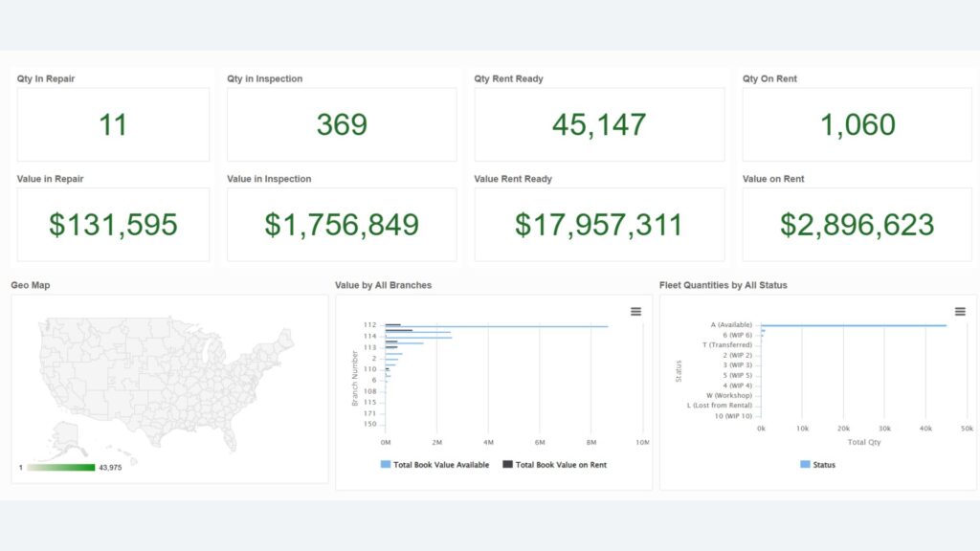Open the Value on Rent $2,896,623 tile
This screenshot has height=551, width=980.
(857, 225)
